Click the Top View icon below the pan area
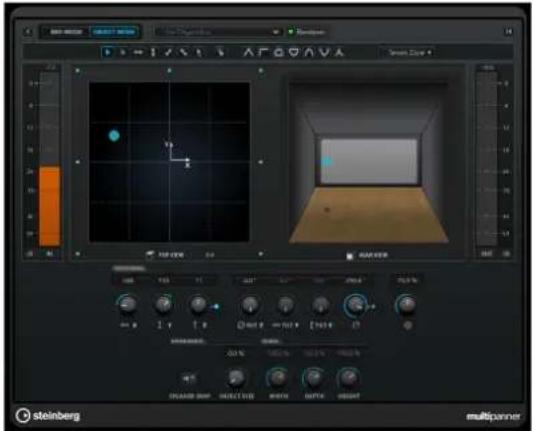 (x=150, y=255)
